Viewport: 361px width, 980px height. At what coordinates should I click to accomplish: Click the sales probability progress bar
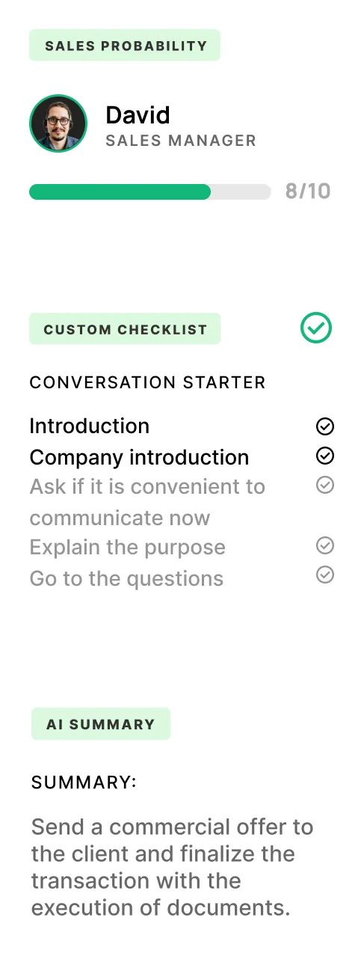pyautogui.click(x=149, y=192)
